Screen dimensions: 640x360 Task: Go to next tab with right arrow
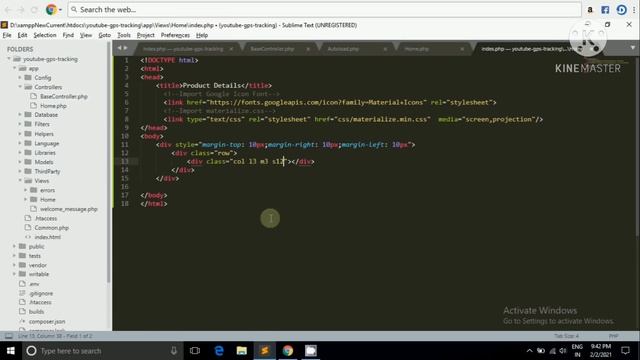coord(125,48)
